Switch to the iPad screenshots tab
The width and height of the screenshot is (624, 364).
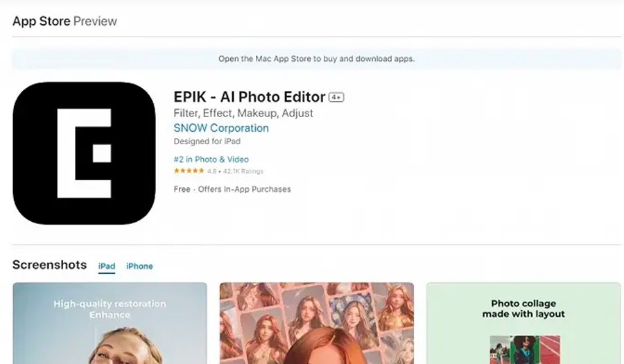click(107, 266)
